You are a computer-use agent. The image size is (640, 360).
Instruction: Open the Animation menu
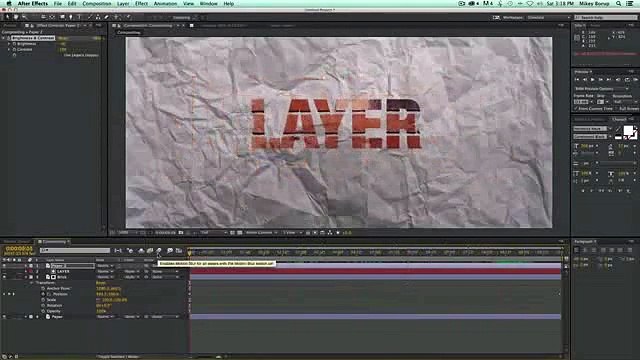(x=165, y=4)
